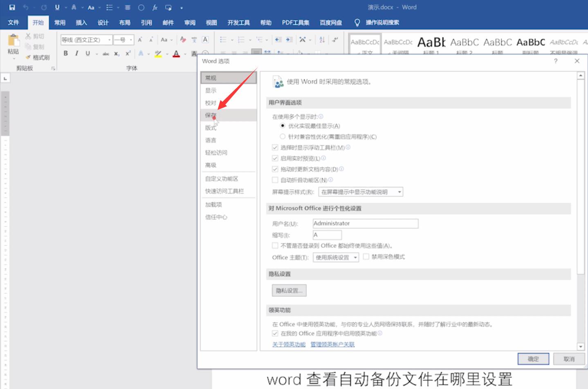Click the Redo icon in quick access toolbar
The image size is (588, 389).
44,7
